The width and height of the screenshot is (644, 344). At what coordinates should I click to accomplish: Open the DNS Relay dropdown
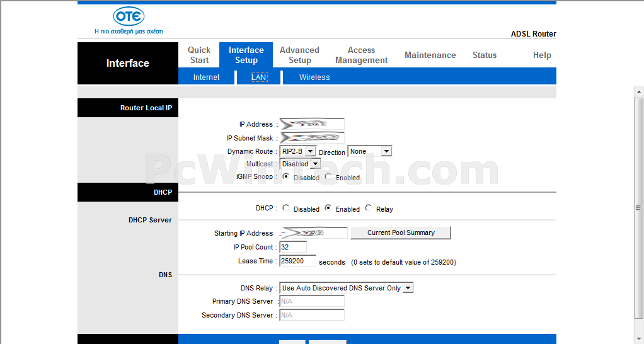pos(346,288)
